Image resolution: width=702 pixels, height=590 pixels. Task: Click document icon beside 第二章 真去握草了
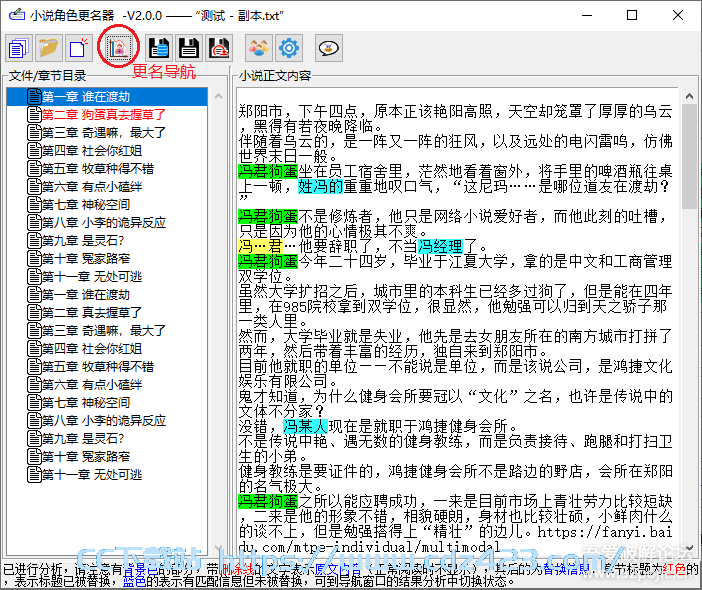point(34,312)
